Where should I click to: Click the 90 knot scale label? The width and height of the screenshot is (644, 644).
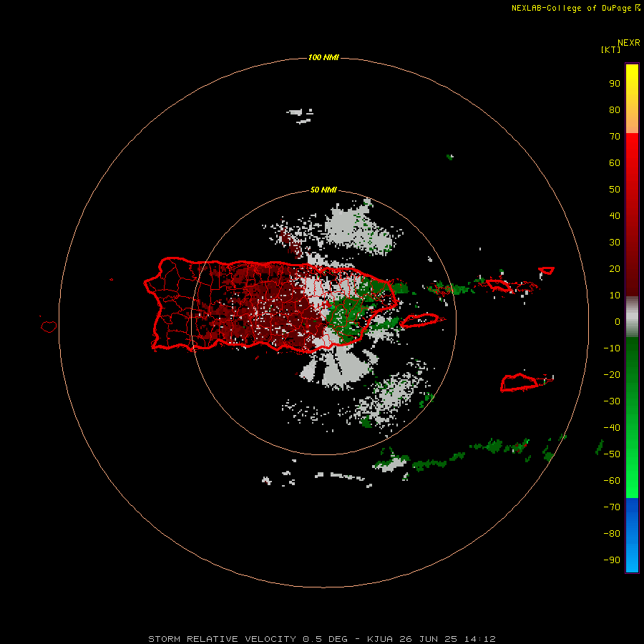(x=615, y=84)
